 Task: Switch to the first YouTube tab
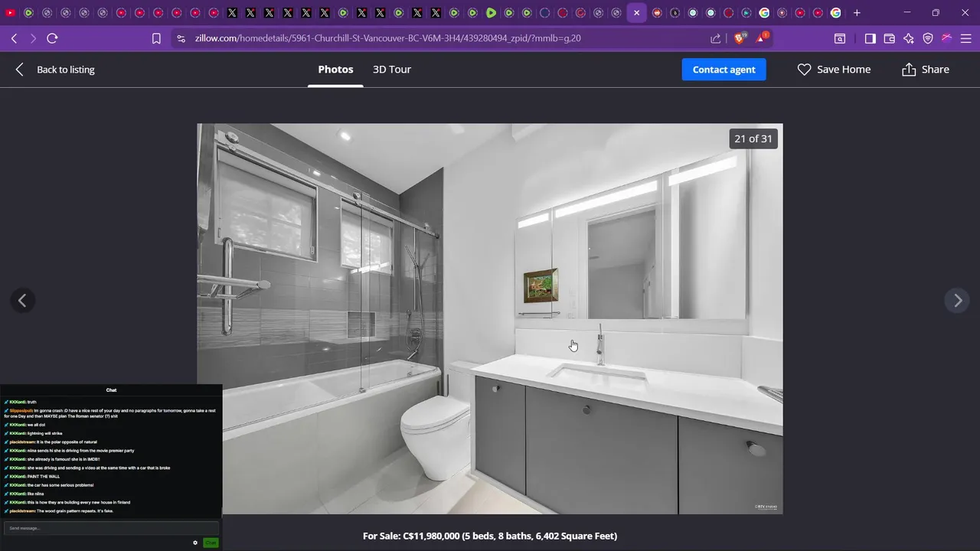pyautogui.click(x=10, y=13)
